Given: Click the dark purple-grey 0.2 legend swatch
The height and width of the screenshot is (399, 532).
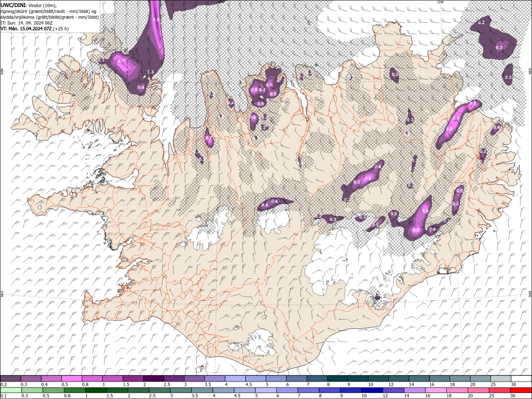Looking at the screenshot, I should pos(11,379).
